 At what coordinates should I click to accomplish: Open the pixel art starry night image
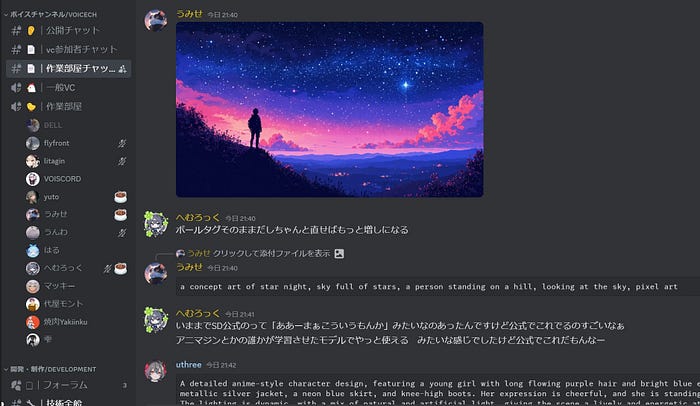coord(329,109)
